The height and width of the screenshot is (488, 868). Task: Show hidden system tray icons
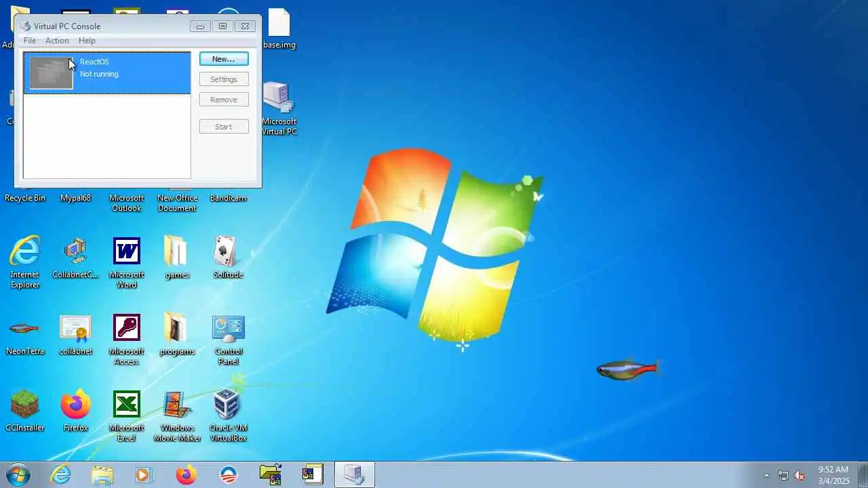click(x=766, y=476)
